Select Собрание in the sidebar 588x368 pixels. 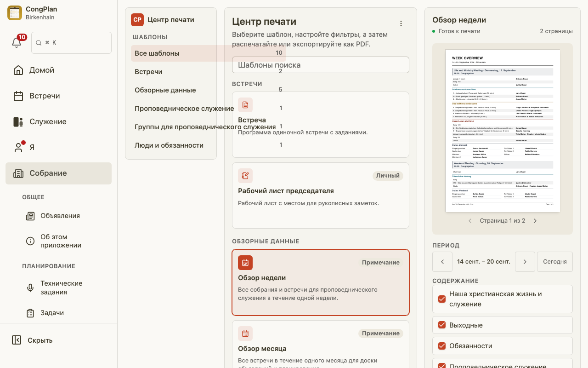pos(58,173)
